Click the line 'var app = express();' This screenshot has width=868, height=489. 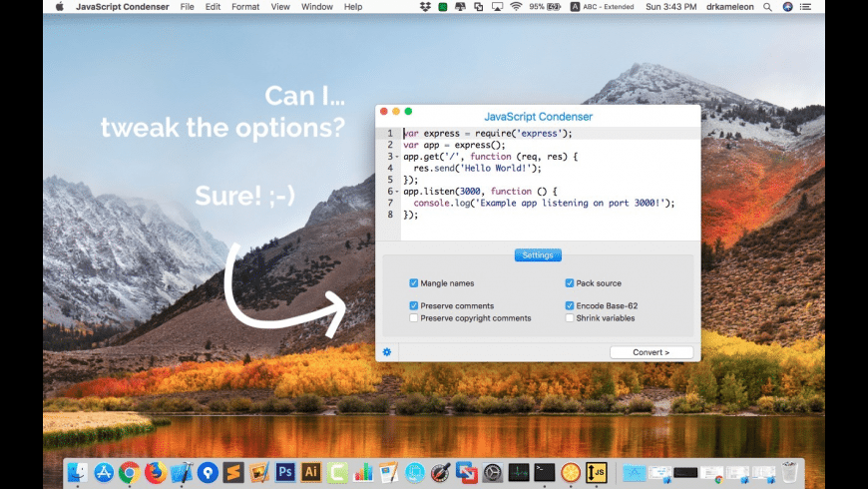454,145
